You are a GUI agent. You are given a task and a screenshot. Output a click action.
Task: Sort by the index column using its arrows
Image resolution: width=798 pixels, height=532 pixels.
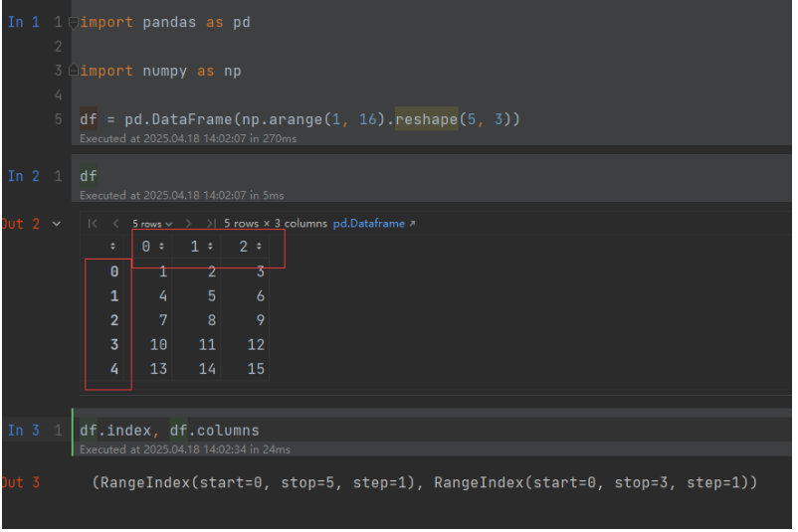point(113,247)
